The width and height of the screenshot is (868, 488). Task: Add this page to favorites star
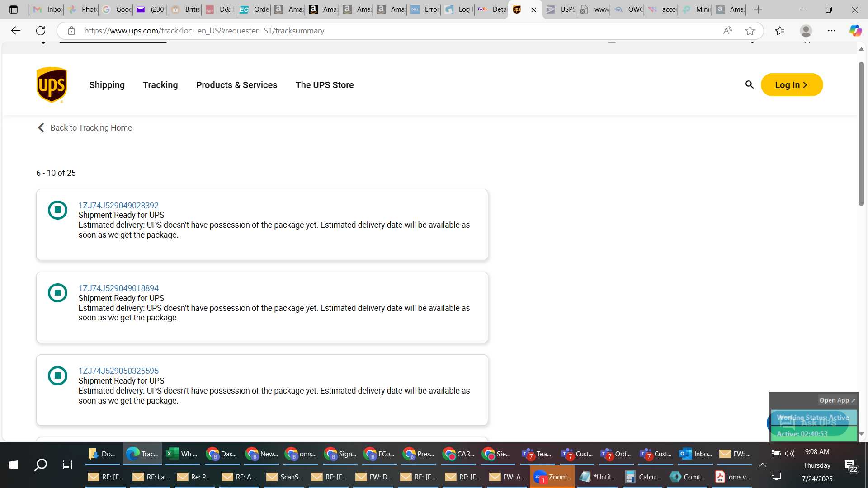750,31
